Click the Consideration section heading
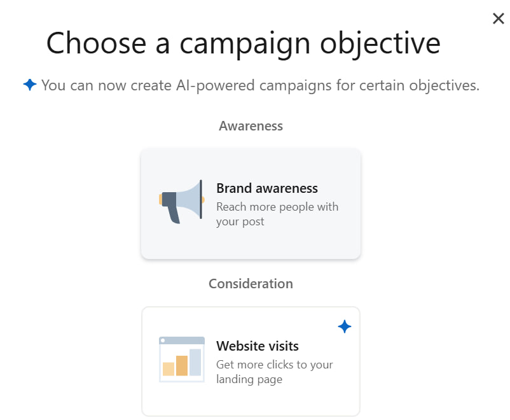This screenshot has width=510, height=420. click(251, 284)
